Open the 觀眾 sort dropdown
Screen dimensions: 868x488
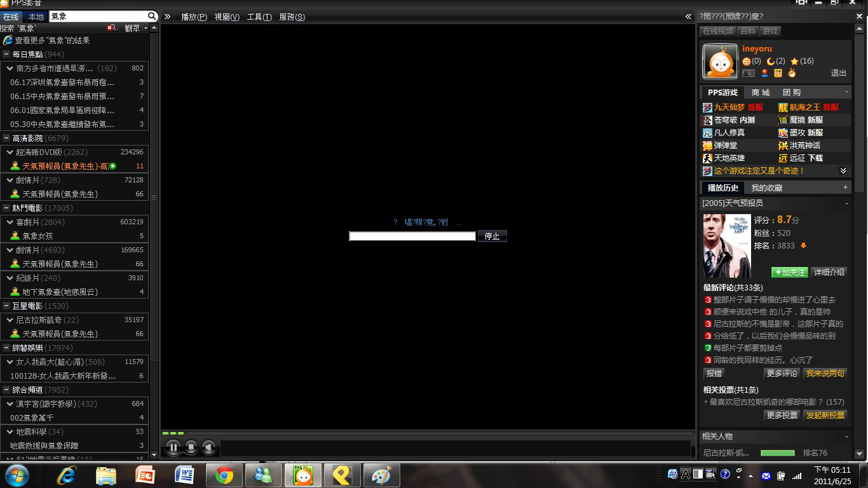tap(136, 28)
